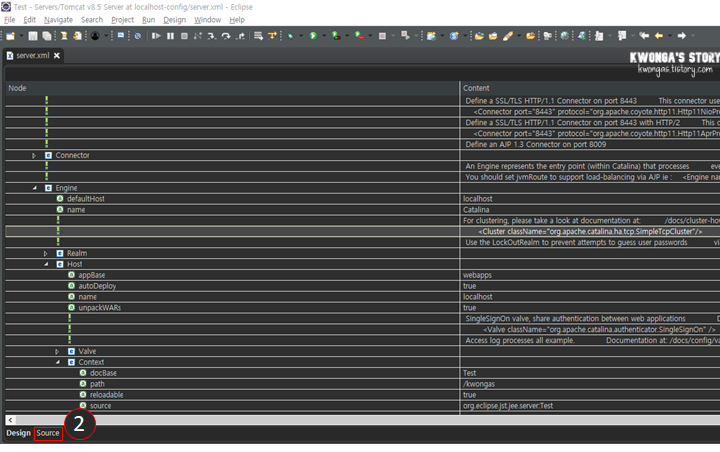Click the Resume debug icon
Screen dimensions: 720x452
pos(156,36)
